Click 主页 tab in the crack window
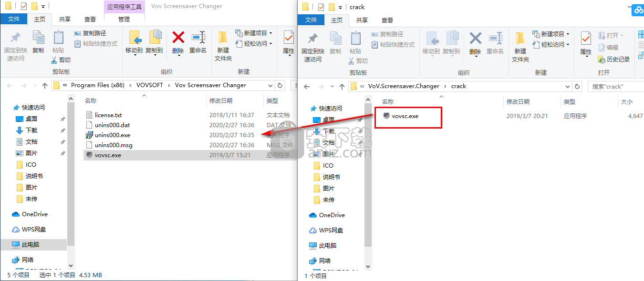Viewport: 644px width, 281px height. click(337, 20)
